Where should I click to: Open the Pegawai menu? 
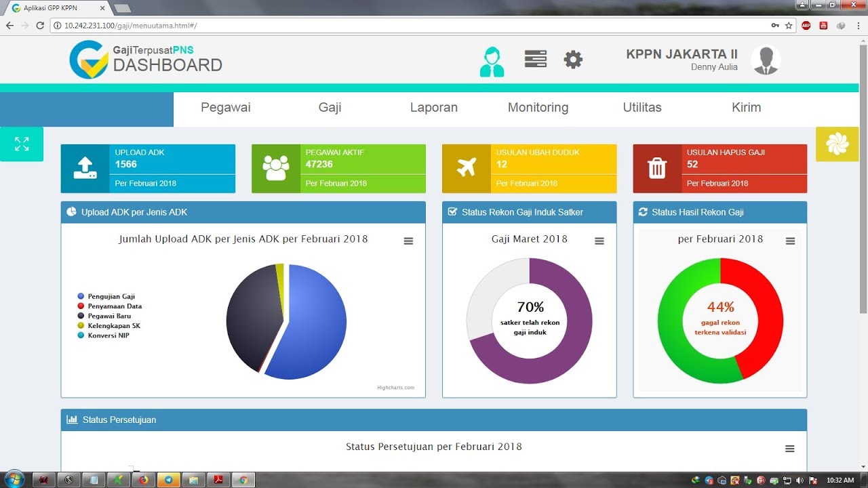226,108
